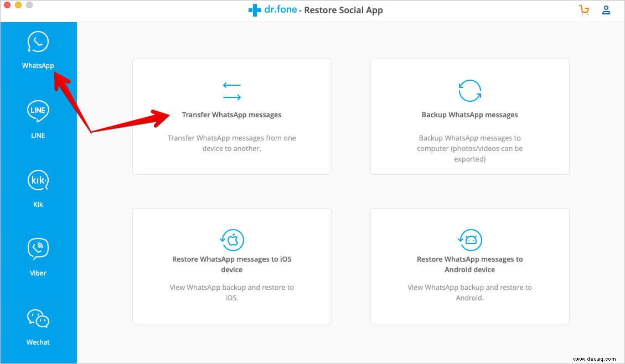Image resolution: width=625 pixels, height=364 pixels.
Task: Choose Restore WhatsApp messages to Android device
Action: [x=469, y=264]
